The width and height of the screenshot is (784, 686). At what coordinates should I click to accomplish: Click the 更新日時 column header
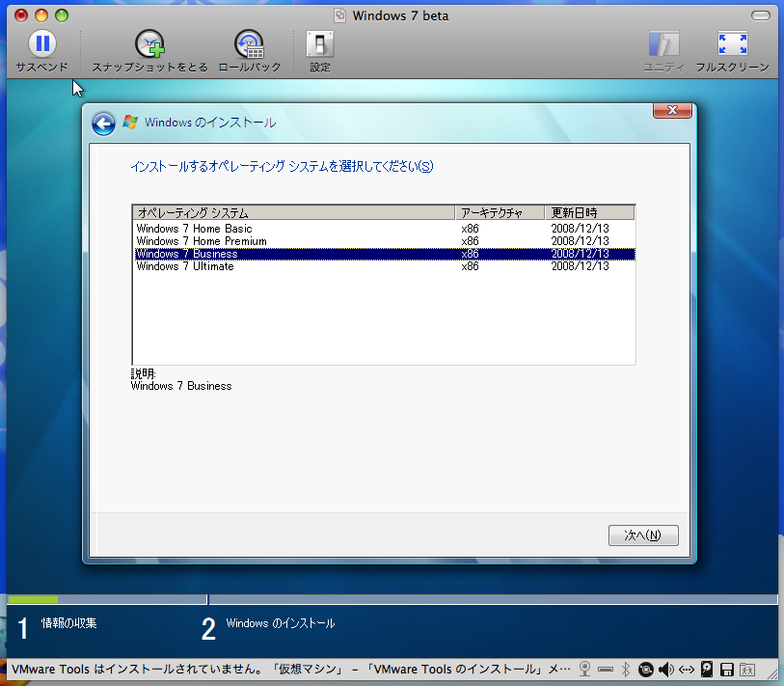pos(590,212)
